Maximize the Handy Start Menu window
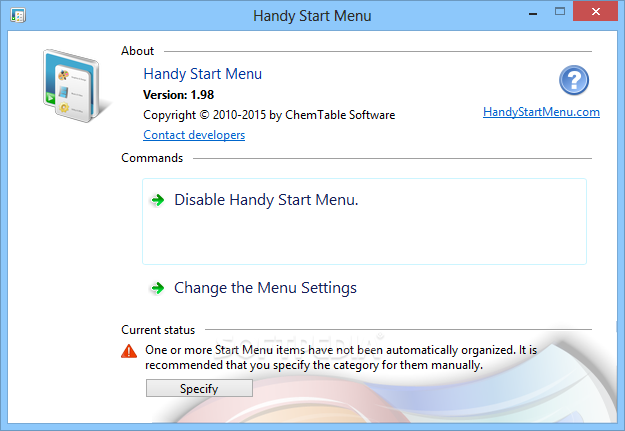Image resolution: width=625 pixels, height=431 pixels. (560, 12)
